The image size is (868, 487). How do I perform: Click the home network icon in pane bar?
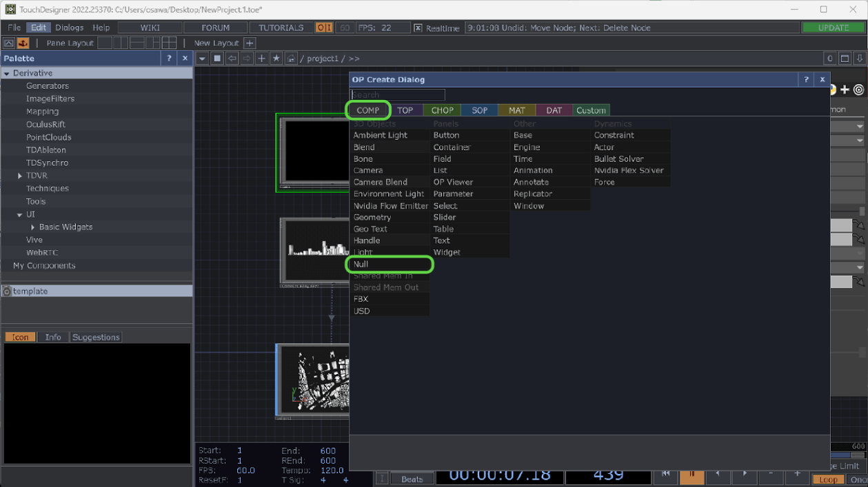(x=291, y=59)
